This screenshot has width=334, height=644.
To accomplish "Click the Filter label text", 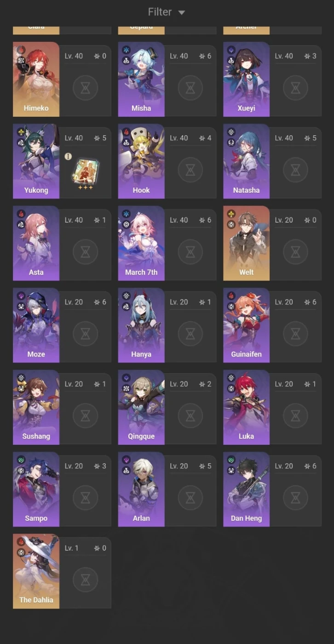I will pyautogui.click(x=160, y=12).
